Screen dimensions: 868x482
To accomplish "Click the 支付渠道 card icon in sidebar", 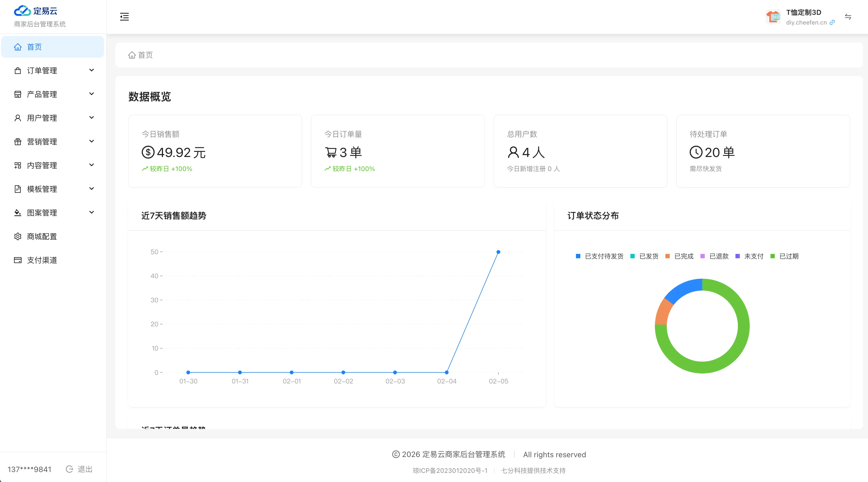I will coord(18,260).
